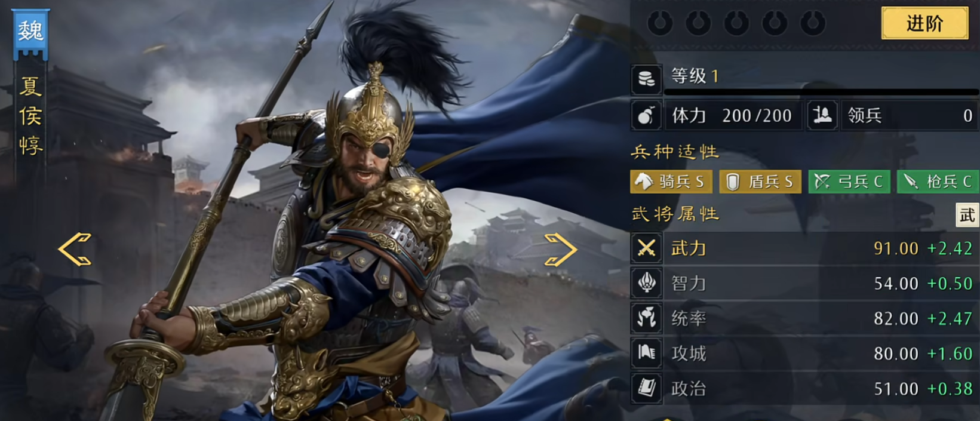The image size is (980, 421).
Task: Select the fifth empty advancement star slot
Action: click(x=813, y=23)
